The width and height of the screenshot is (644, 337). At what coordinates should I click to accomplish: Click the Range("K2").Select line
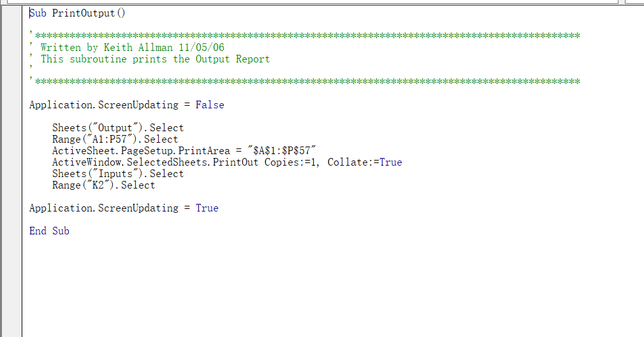click(103, 185)
